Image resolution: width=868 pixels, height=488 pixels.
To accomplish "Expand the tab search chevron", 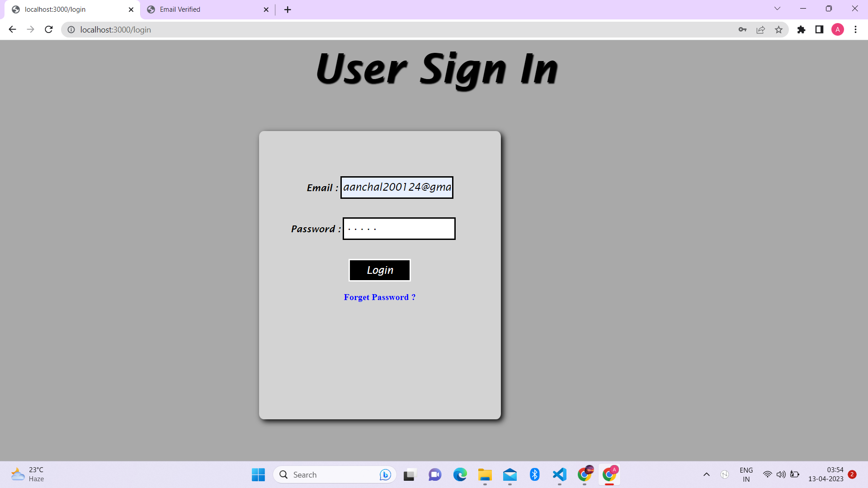I will tap(777, 9).
